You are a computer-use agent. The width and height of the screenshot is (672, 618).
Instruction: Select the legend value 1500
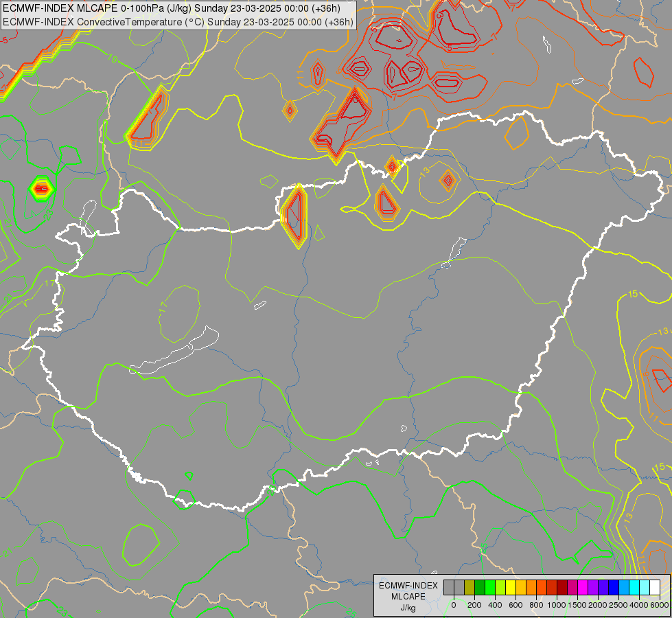pos(577,605)
